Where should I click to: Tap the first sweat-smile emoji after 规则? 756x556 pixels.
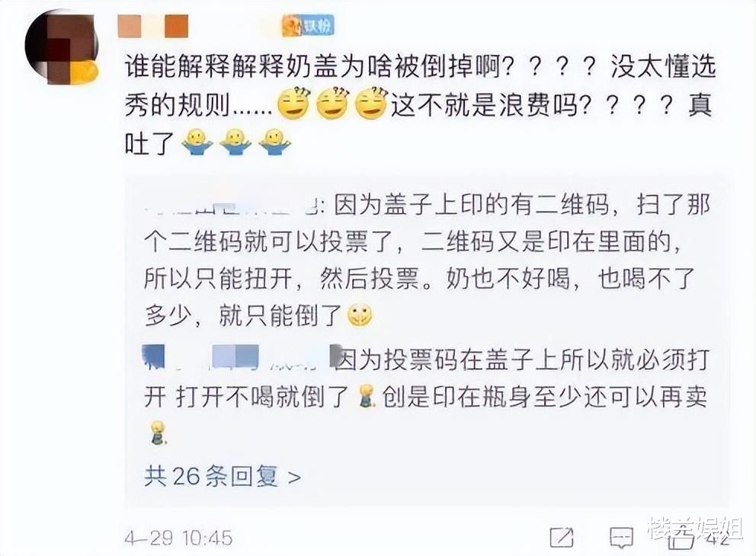294,104
